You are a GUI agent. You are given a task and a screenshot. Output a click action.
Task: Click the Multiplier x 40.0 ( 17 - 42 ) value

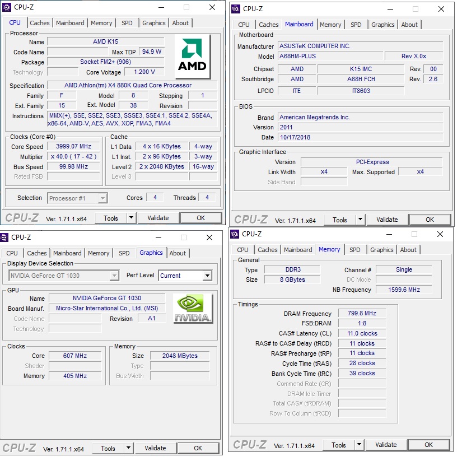point(73,156)
